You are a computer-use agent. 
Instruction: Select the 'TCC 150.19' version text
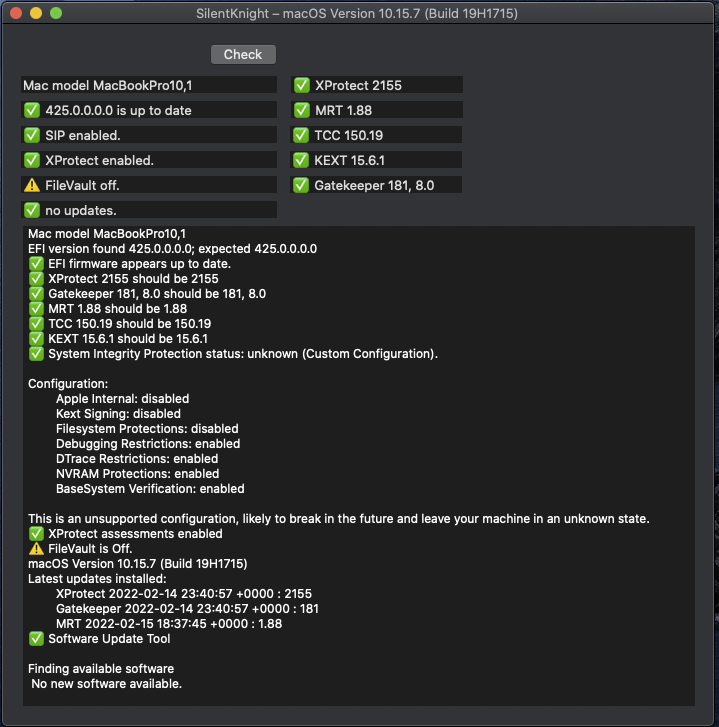tap(349, 135)
